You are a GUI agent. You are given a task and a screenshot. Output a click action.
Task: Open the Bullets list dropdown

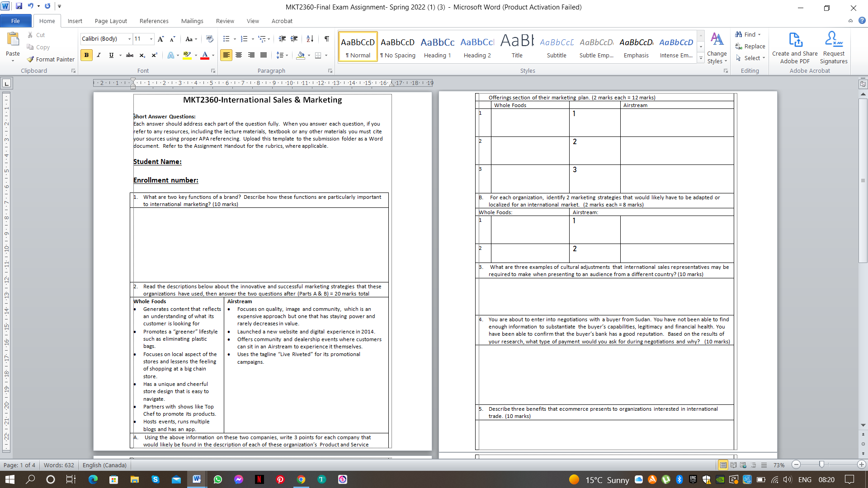235,39
